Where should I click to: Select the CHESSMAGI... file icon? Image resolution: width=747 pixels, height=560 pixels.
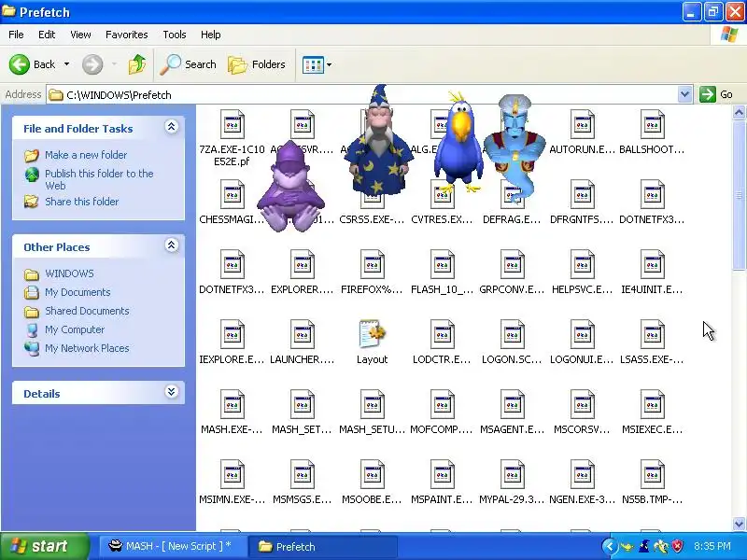[232, 195]
